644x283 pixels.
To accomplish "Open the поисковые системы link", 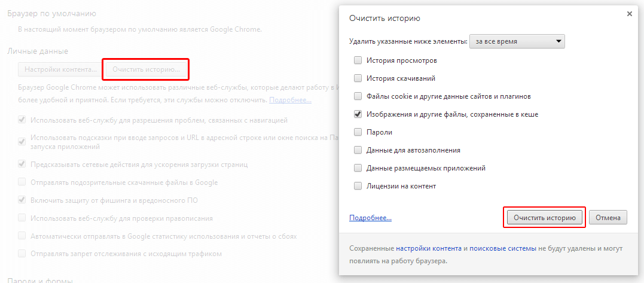I will pyautogui.click(x=502, y=248).
